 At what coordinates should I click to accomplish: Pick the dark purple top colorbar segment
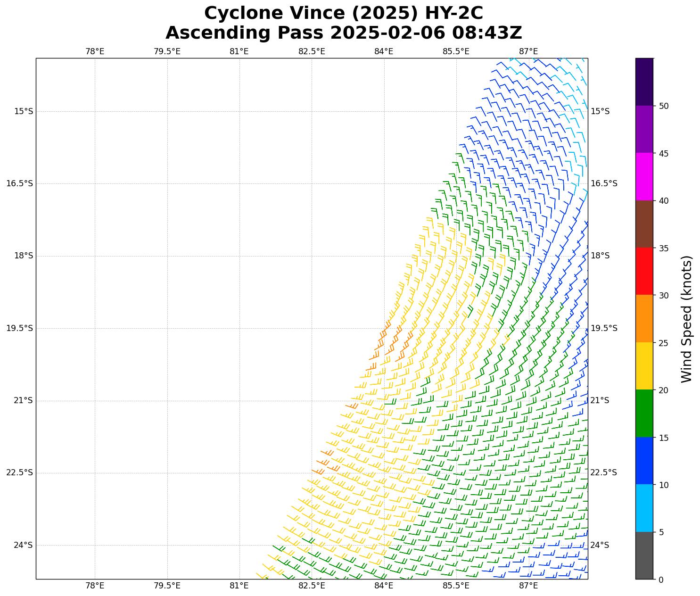click(x=644, y=82)
